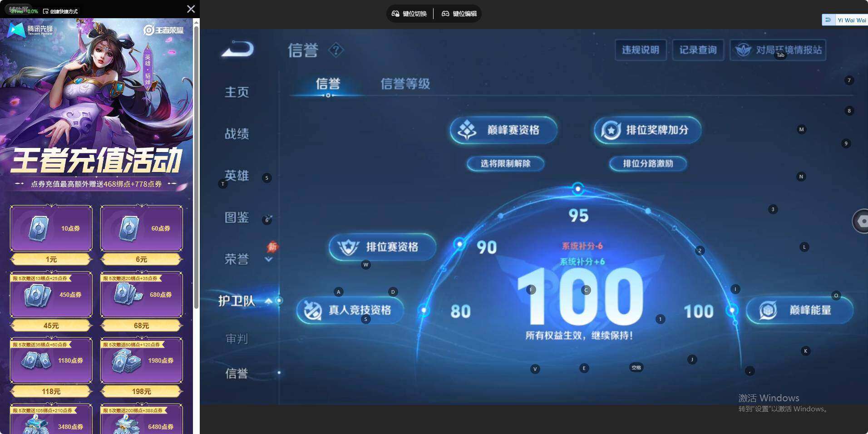The width and height of the screenshot is (868, 434).
Task: Click the 键位编辑 button
Action: [x=459, y=14]
